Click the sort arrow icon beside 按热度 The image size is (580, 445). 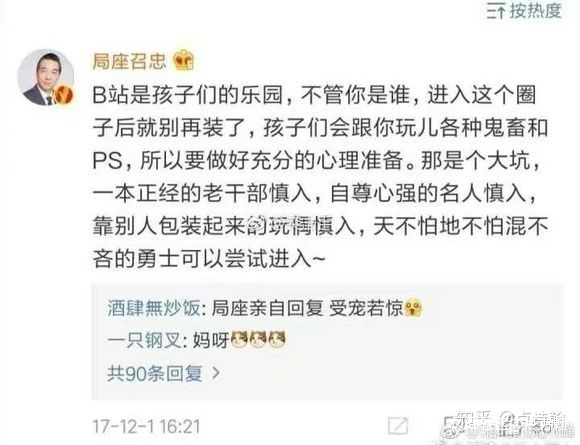coord(496,11)
